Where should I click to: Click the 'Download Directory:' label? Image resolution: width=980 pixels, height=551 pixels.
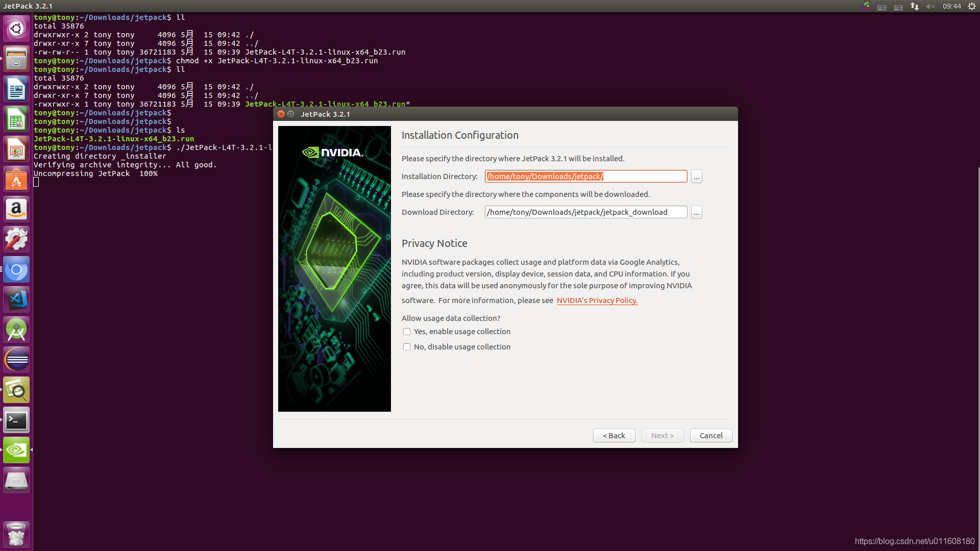tap(438, 212)
